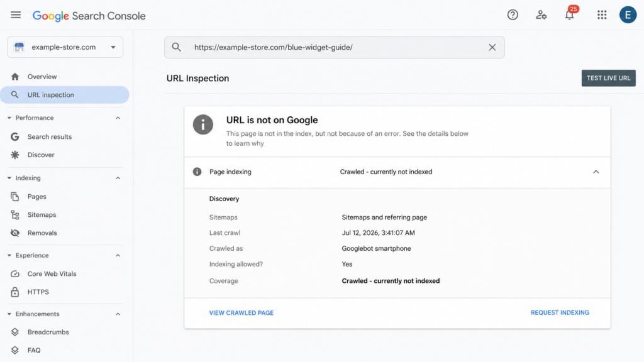
Task: Click the example-store.com property icon
Action: 19,47
